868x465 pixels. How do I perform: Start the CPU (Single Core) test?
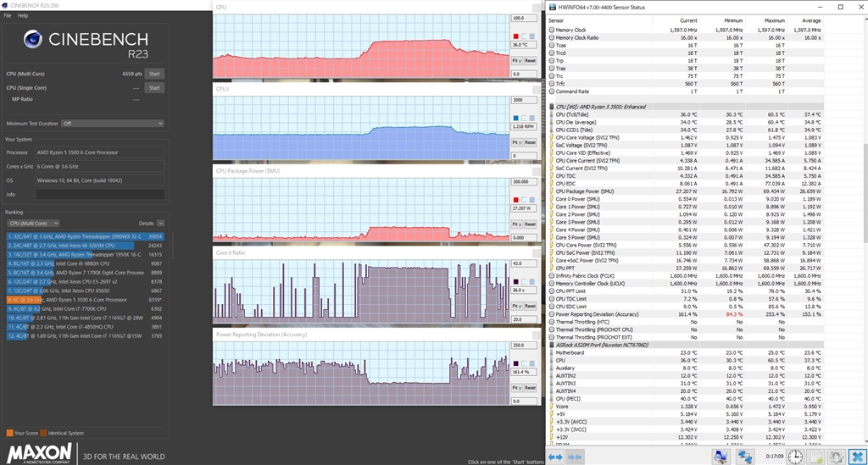(x=154, y=88)
